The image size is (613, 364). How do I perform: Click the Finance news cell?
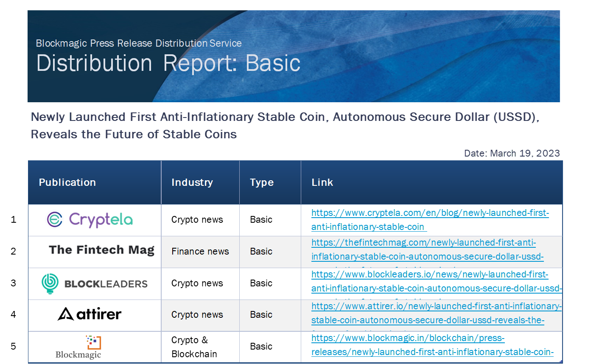pyautogui.click(x=200, y=252)
